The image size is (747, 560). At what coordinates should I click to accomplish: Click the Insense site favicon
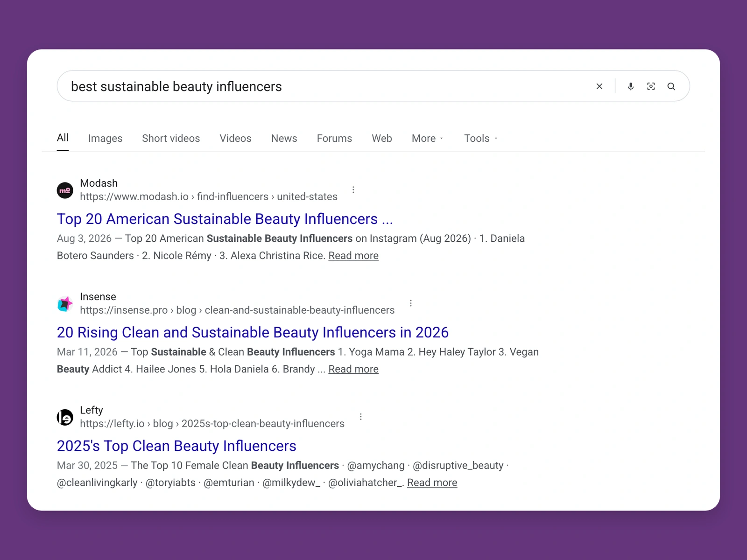coord(65,304)
